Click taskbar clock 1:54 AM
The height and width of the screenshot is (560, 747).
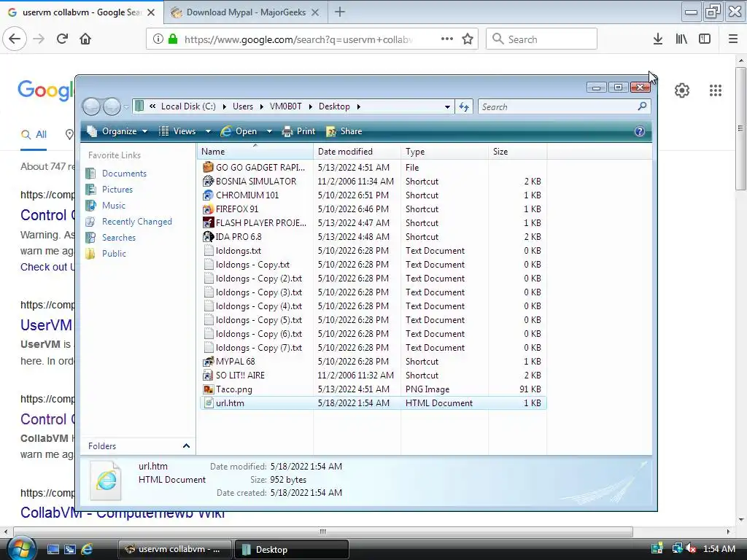719,548
